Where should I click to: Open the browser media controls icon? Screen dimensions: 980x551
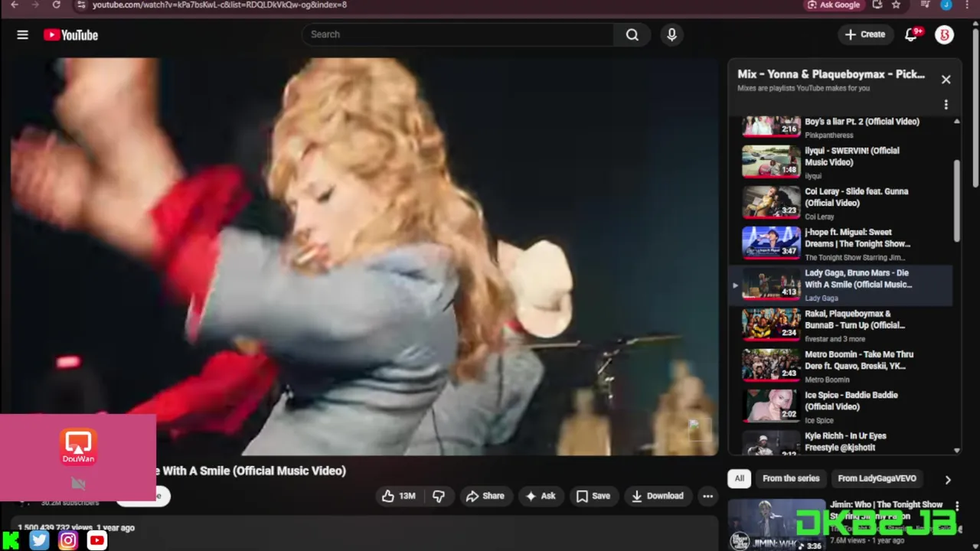click(x=926, y=5)
